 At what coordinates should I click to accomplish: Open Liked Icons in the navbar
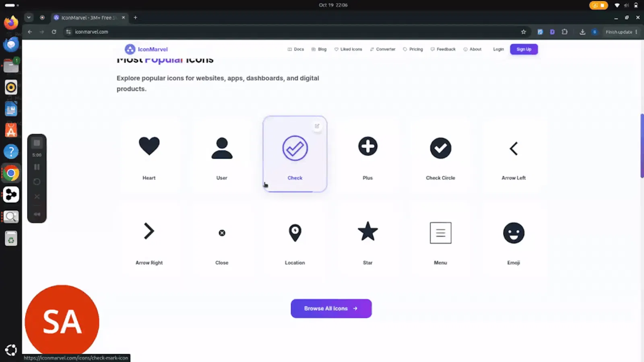coord(348,49)
